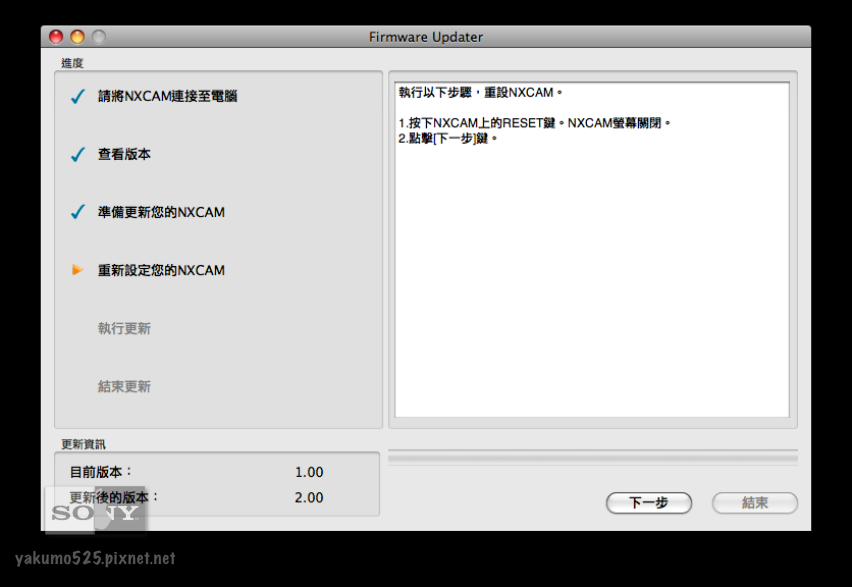Click the 下一步 (Next) button
The height and width of the screenshot is (587, 852).
pyautogui.click(x=649, y=503)
